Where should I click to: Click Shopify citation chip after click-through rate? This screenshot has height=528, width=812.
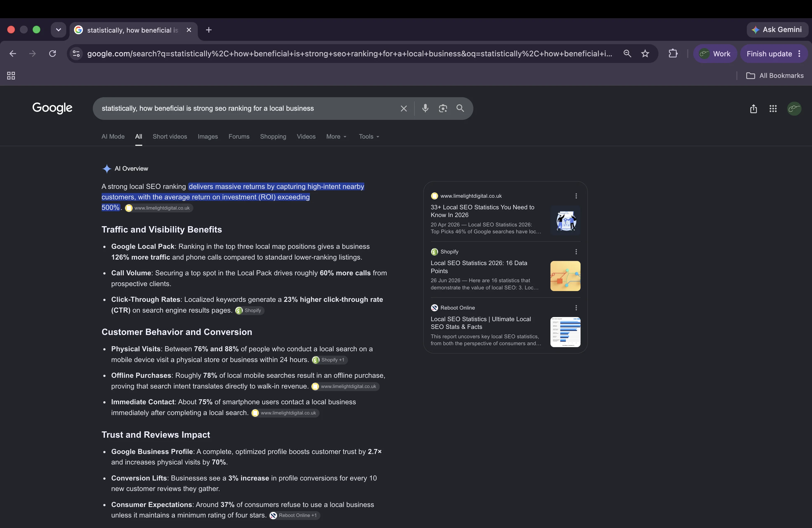click(x=249, y=310)
